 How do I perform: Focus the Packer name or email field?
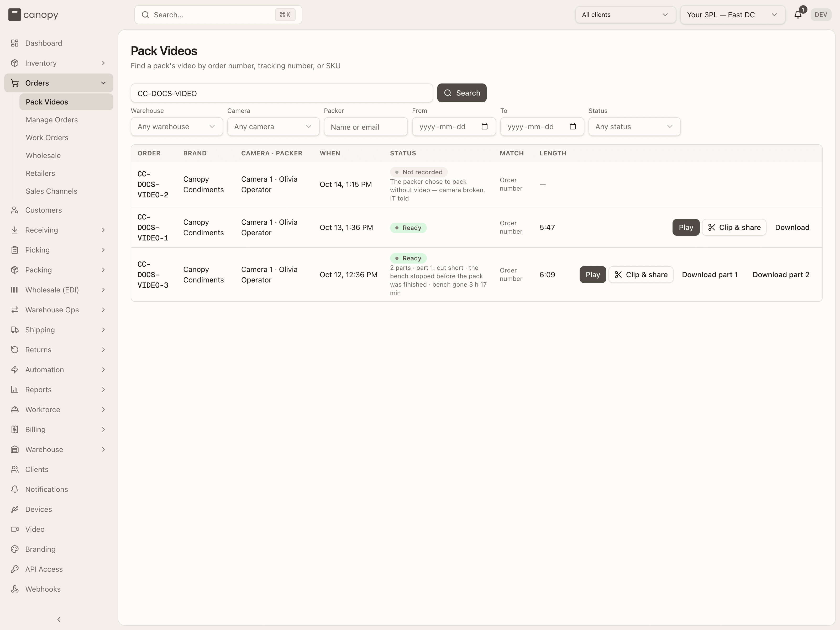(x=365, y=127)
